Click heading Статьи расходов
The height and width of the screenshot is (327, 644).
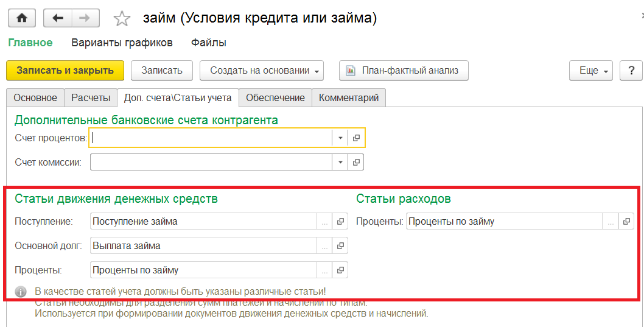(404, 199)
